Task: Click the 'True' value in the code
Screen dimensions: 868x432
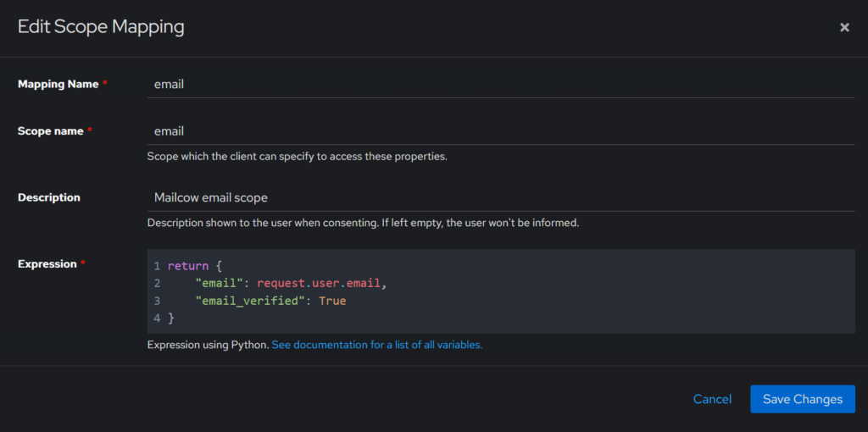Action: [x=332, y=301]
